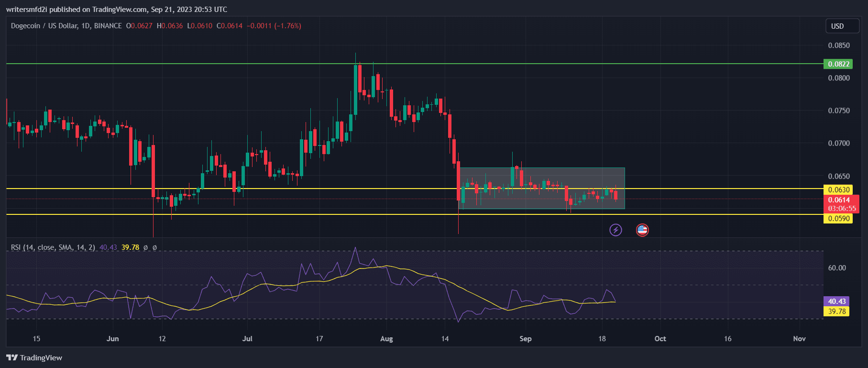Click the purple lightning bolt event icon
This screenshot has width=868, height=368.
coord(615,230)
